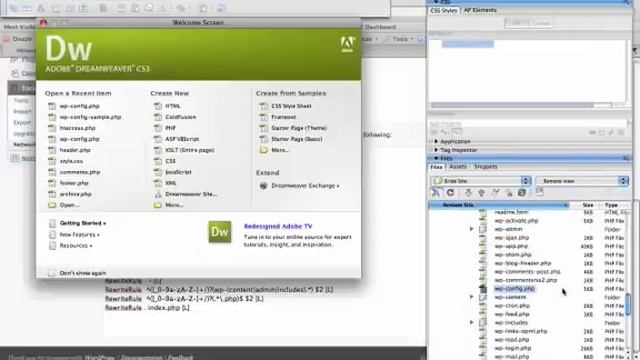Create a new CSS document
The image size is (640, 360).
171,161
